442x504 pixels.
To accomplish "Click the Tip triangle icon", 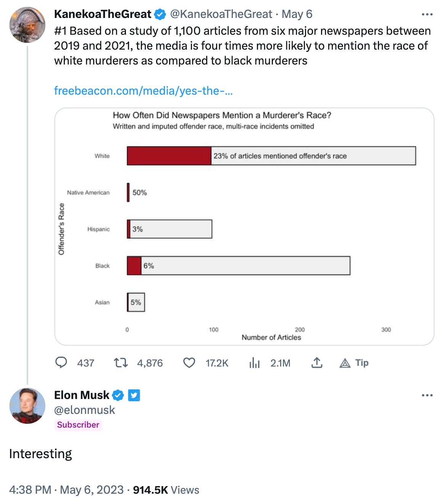I will [345, 363].
